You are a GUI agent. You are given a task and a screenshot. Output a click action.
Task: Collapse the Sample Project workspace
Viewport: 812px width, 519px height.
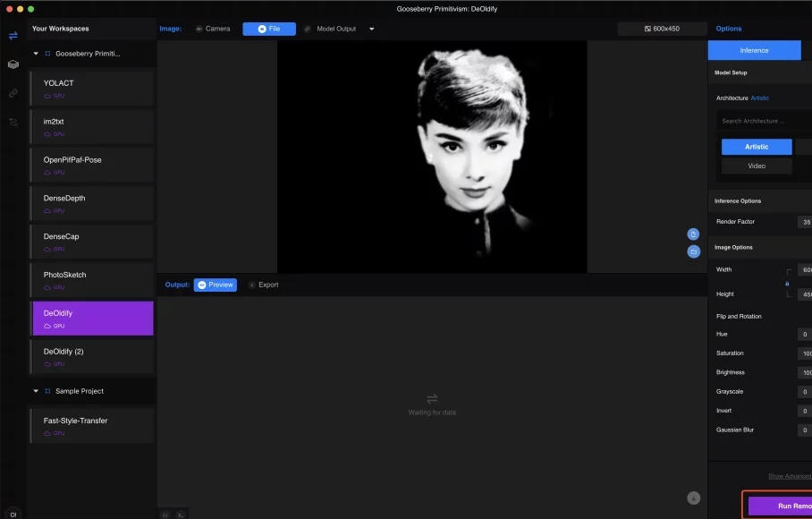[x=36, y=391]
